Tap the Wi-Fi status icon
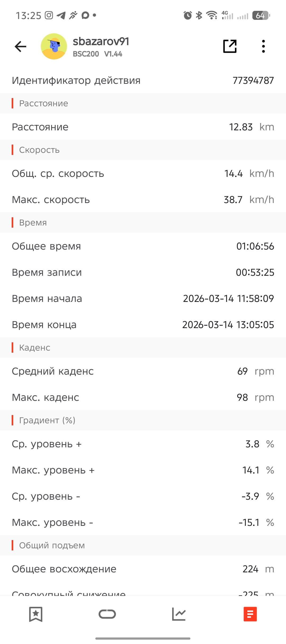This screenshot has width=286, height=644. (212, 15)
